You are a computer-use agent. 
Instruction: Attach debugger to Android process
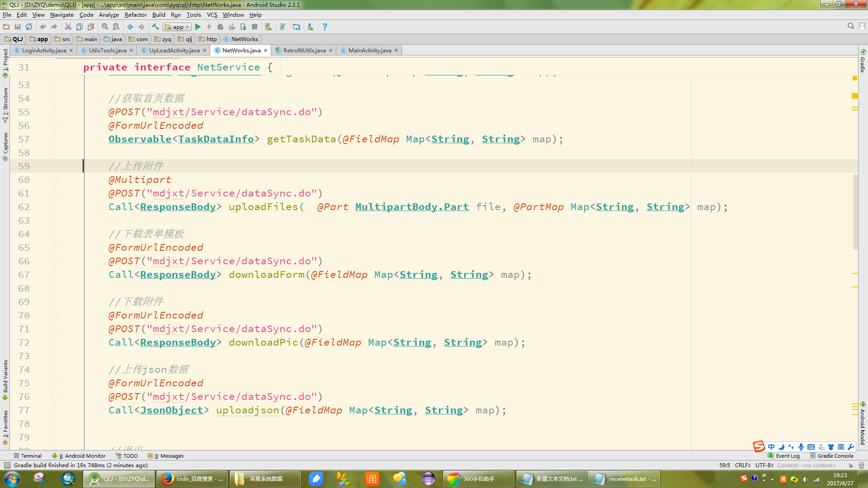click(243, 27)
